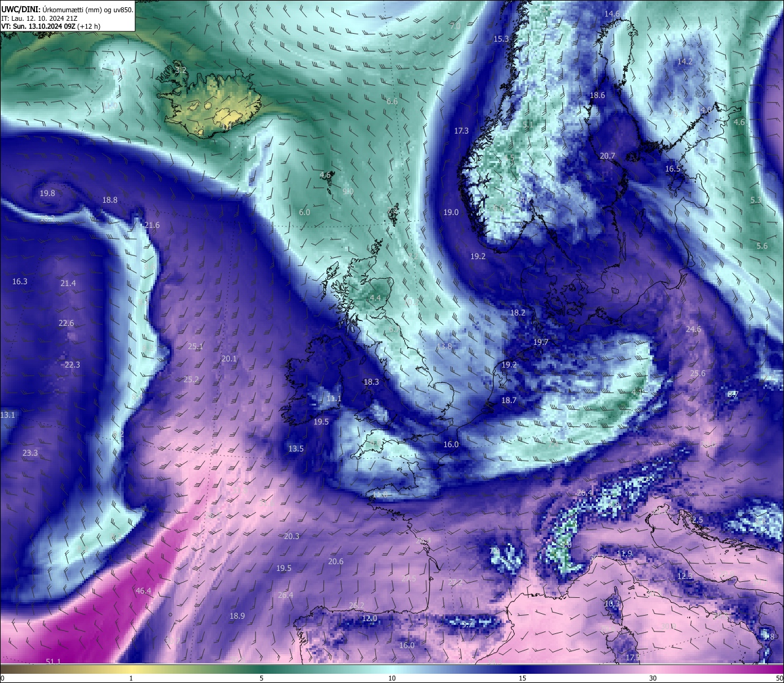Viewport: 784px width, 683px height.
Task: Click the 21.6 value on the map
Action: (152, 225)
